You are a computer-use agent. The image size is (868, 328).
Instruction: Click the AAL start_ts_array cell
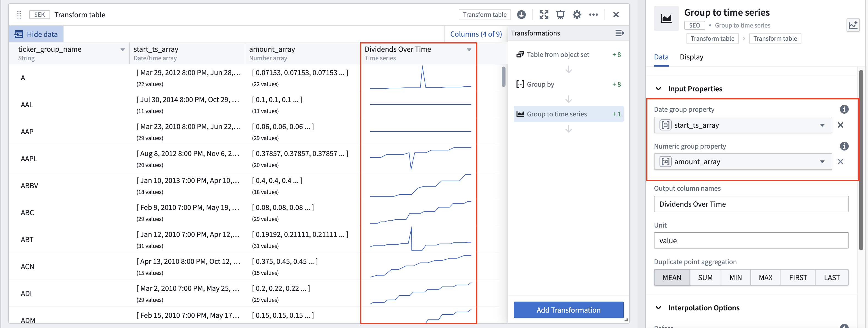pos(187,105)
